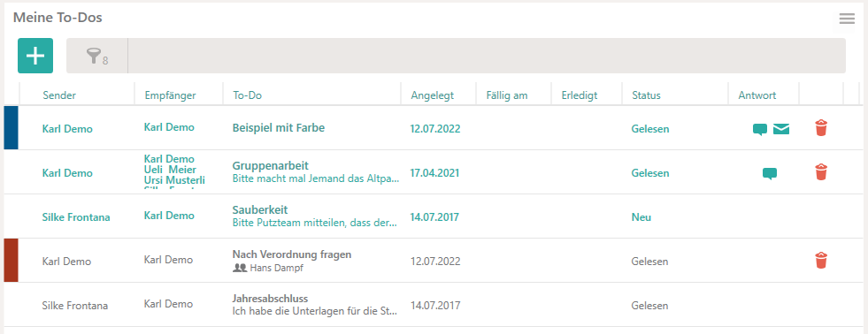The width and height of the screenshot is (868, 334).
Task: Click date 12.07.2022 in Nach Verordnung row
Action: pyautogui.click(x=435, y=261)
